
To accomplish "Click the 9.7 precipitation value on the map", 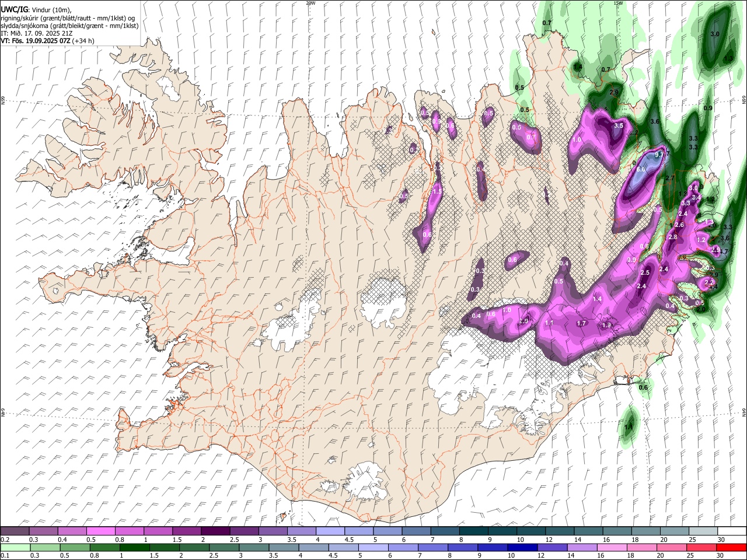I will click(x=659, y=155).
